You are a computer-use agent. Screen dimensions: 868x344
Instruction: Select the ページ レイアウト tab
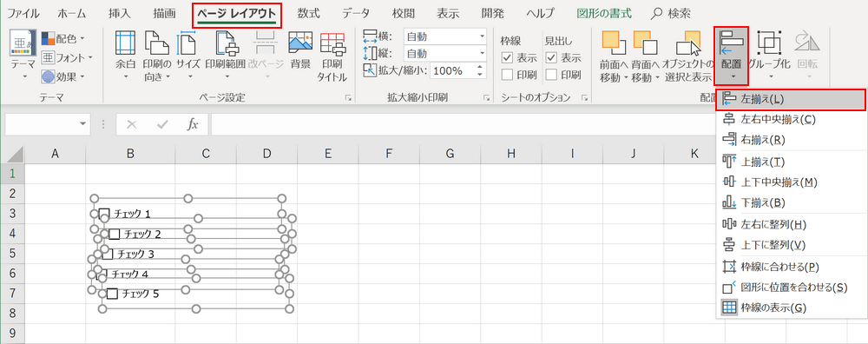pyautogui.click(x=237, y=13)
